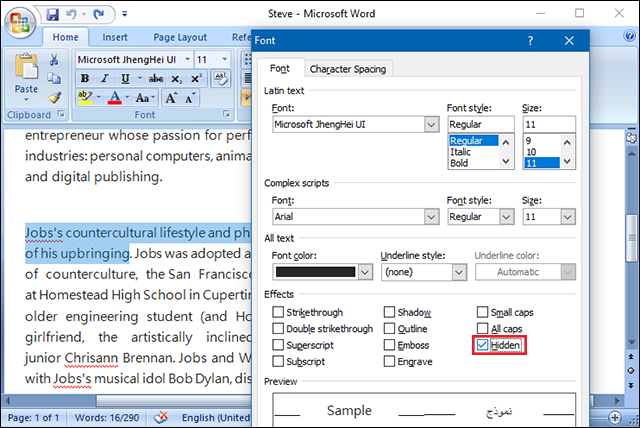Expand the ribbon font name dropdown
This screenshot has width=640, height=428.
coord(187,60)
